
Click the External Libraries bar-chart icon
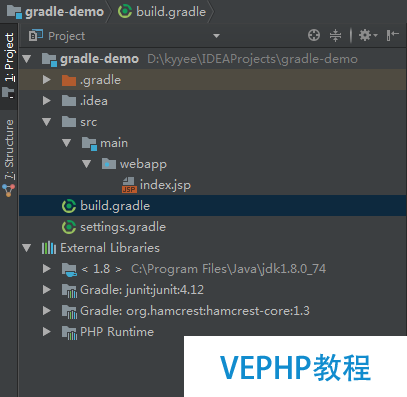click(x=49, y=248)
